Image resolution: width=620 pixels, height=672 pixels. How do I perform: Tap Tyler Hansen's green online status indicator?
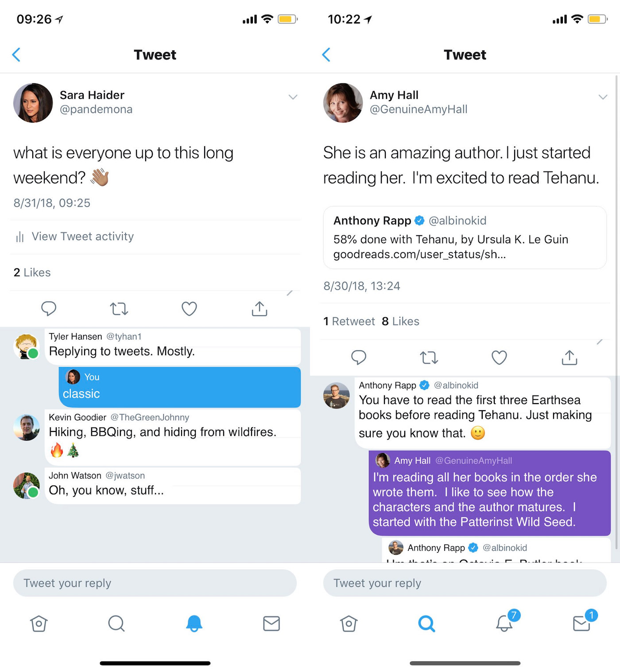point(34,354)
